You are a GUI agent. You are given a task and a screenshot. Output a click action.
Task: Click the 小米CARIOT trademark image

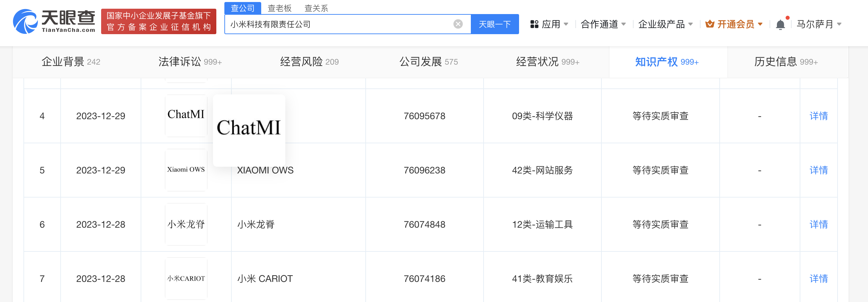pyautogui.click(x=186, y=278)
